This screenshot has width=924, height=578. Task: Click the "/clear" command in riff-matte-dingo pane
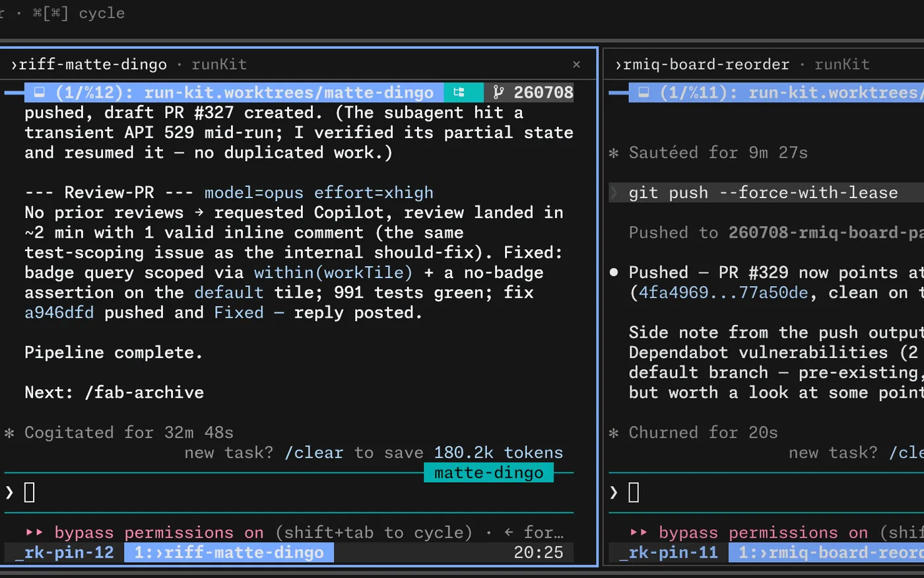point(314,453)
